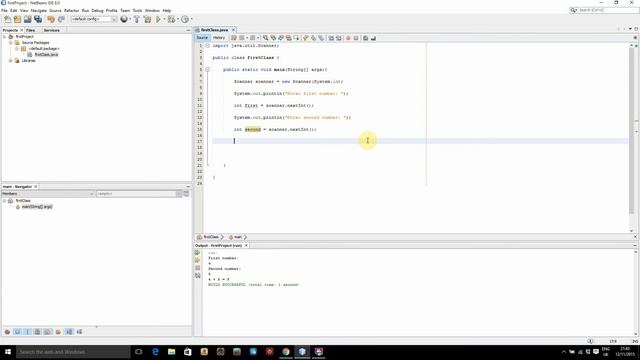This screenshot has width=640, height=360.
Task: Click the red Start Macro Recording icon
Action: click(348, 38)
